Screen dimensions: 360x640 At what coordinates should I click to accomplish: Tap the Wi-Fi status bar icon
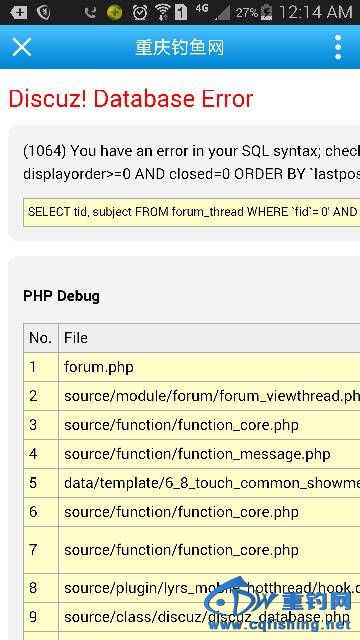click(162, 12)
